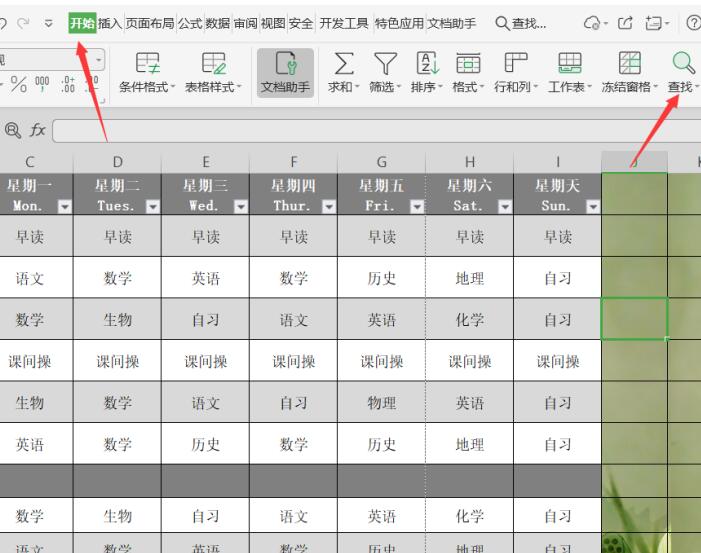Viewport: 701px width, 553px height.
Task: Click the share export icon
Action: coord(625,23)
